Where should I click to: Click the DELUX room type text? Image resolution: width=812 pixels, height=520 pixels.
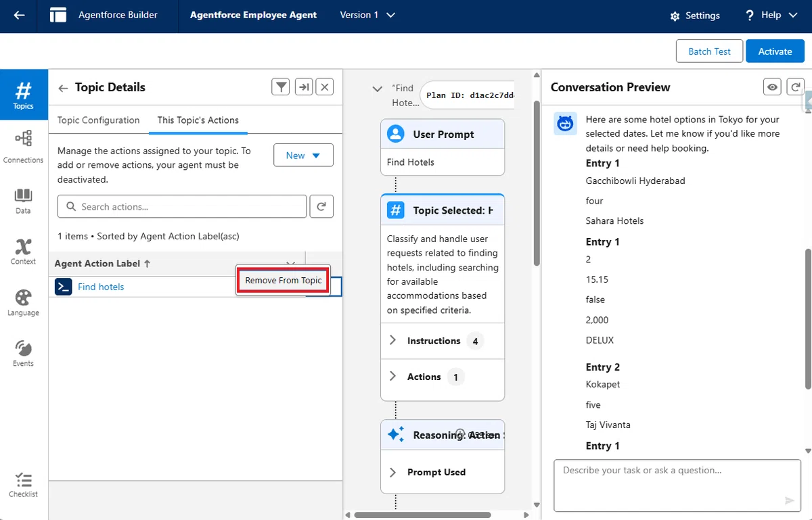600,340
